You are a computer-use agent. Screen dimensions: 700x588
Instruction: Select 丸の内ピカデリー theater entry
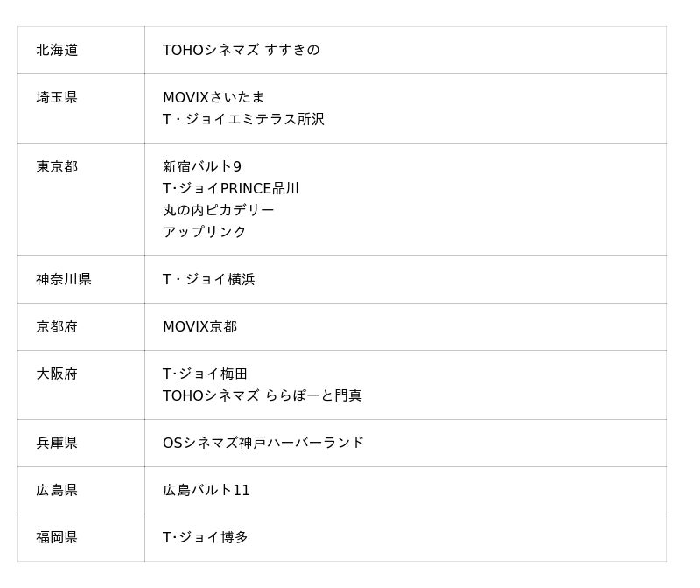(x=219, y=210)
